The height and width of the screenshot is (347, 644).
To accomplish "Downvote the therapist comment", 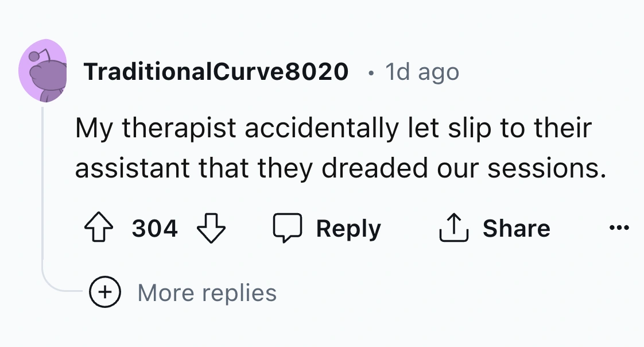I will [x=211, y=229].
